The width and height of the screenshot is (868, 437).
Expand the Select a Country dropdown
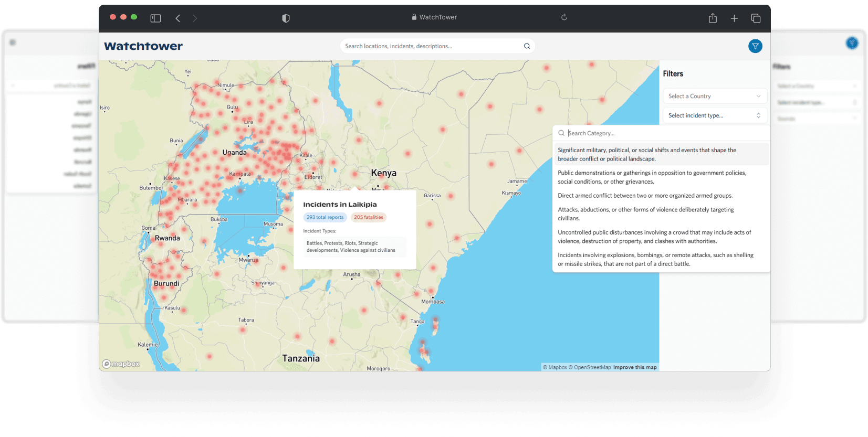(x=714, y=96)
